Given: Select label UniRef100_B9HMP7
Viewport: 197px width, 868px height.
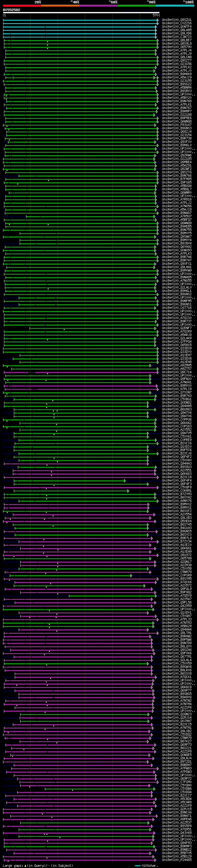Looking at the screenshot, I should [176, 111].
